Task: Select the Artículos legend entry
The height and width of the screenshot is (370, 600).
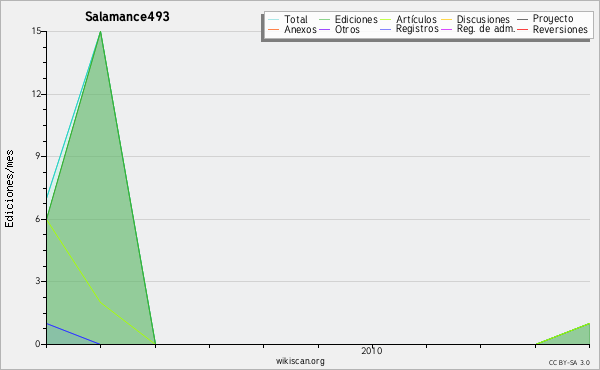Action: [x=416, y=19]
